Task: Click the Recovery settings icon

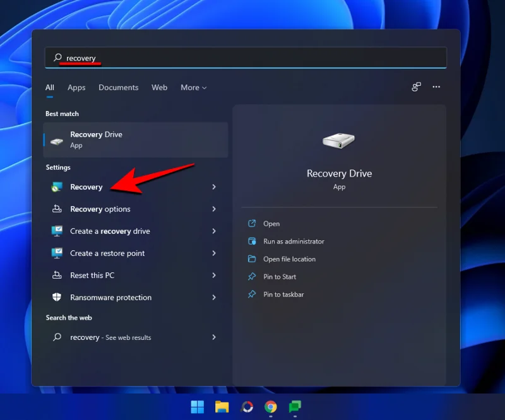Action: point(57,187)
